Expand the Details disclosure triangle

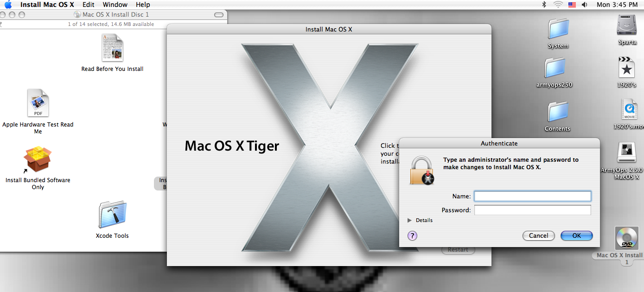[409, 220]
